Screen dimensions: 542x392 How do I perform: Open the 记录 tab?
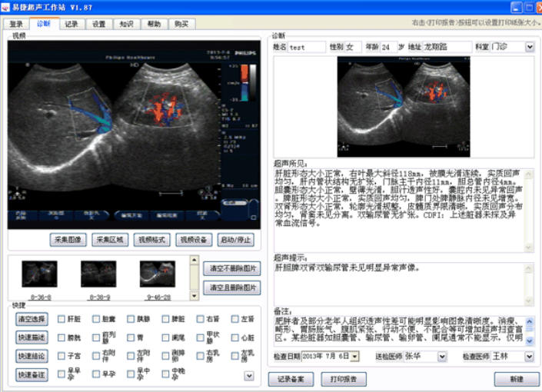click(71, 24)
